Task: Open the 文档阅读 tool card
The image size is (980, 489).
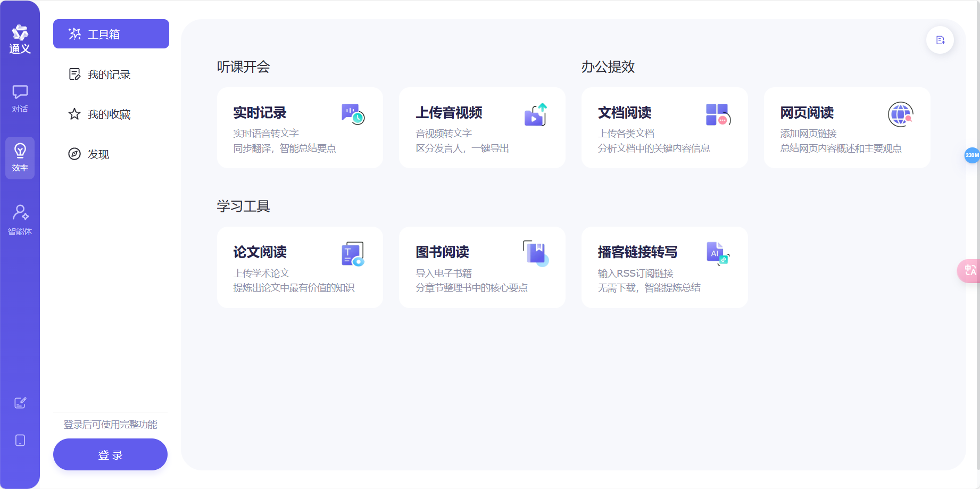Action: click(x=664, y=128)
